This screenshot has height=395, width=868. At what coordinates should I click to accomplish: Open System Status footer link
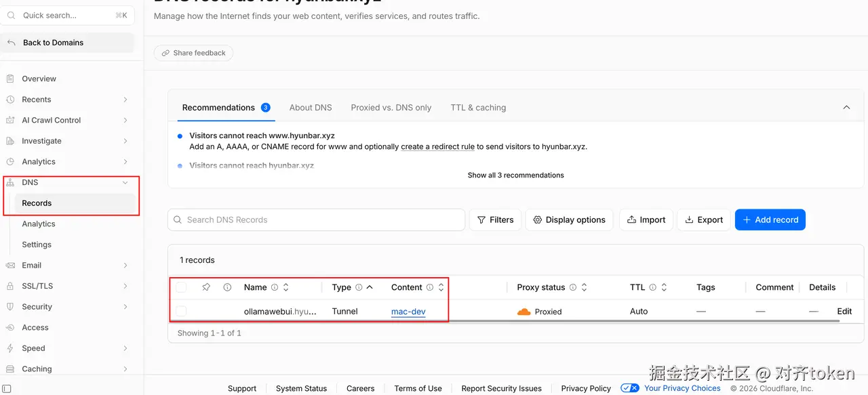click(x=301, y=388)
